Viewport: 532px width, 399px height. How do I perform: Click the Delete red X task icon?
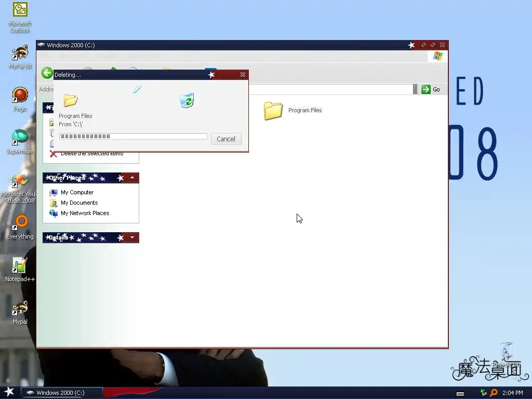click(54, 154)
